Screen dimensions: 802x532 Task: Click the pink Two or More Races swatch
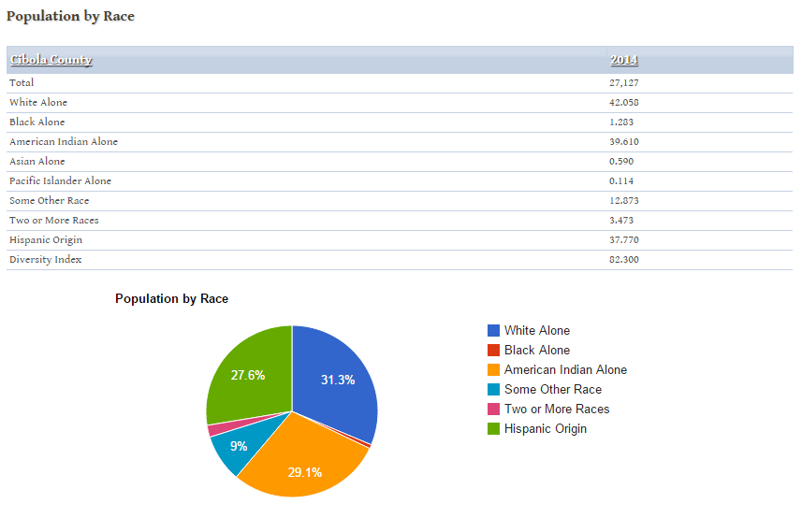point(493,409)
